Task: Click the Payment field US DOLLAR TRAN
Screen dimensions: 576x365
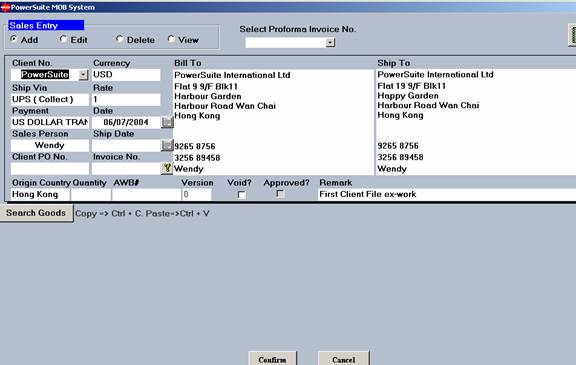Action: pyautogui.click(x=50, y=122)
